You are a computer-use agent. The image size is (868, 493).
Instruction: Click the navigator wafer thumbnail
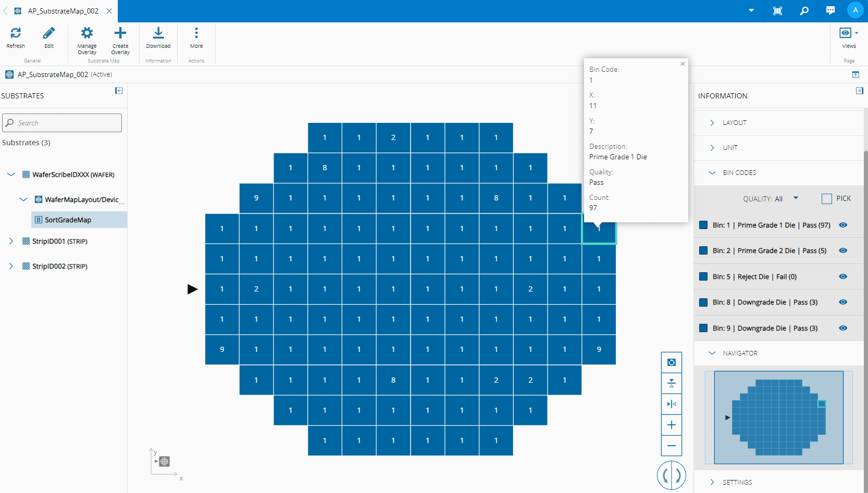tap(779, 418)
